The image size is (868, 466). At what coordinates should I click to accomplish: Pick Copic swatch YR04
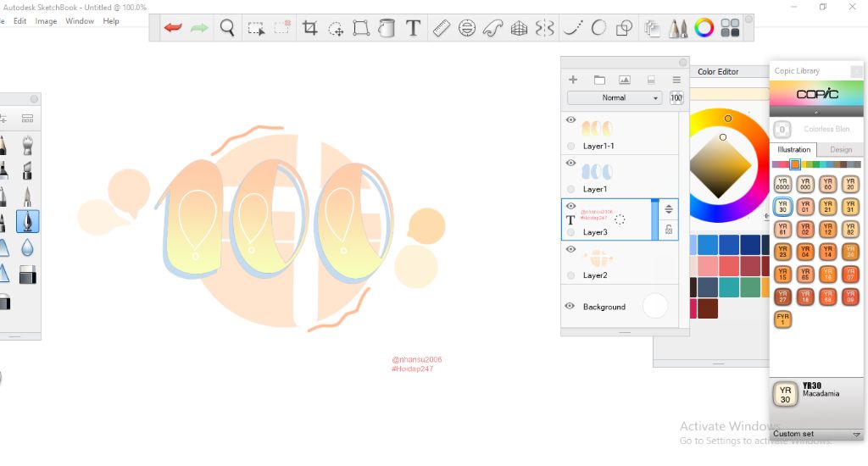(805, 252)
